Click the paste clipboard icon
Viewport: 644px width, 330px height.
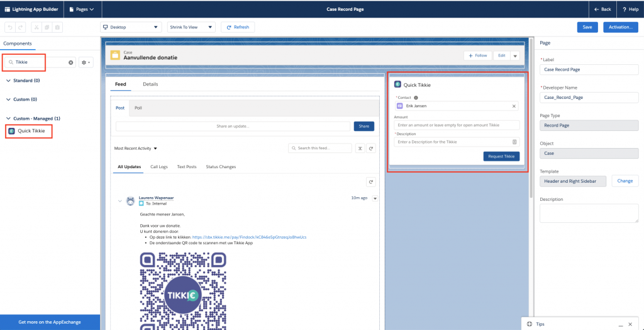57,27
